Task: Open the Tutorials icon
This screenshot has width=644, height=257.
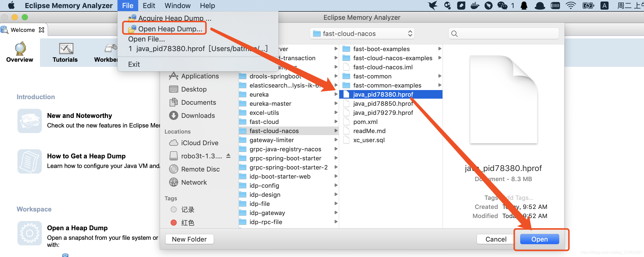Action: coord(66,49)
